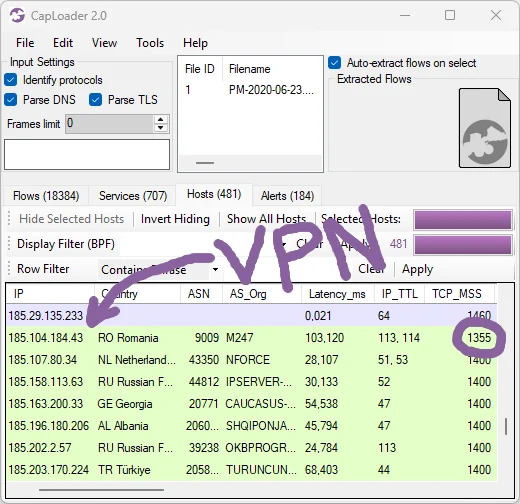The width and height of the screenshot is (520, 504).
Task: Select host row 185.29.135.233
Action: (x=251, y=315)
